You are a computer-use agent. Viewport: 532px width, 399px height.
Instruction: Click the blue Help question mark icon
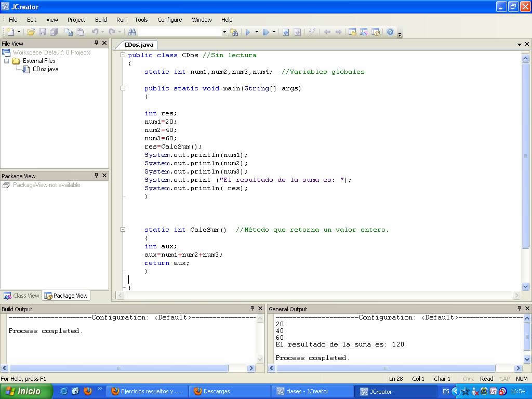coord(390,32)
